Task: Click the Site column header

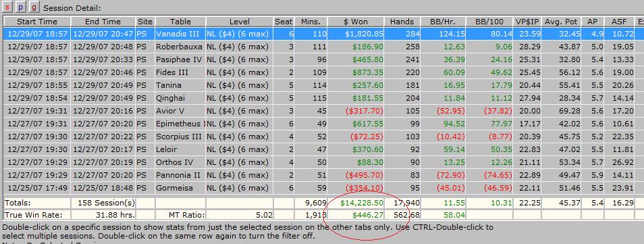Action: pyautogui.click(x=145, y=22)
